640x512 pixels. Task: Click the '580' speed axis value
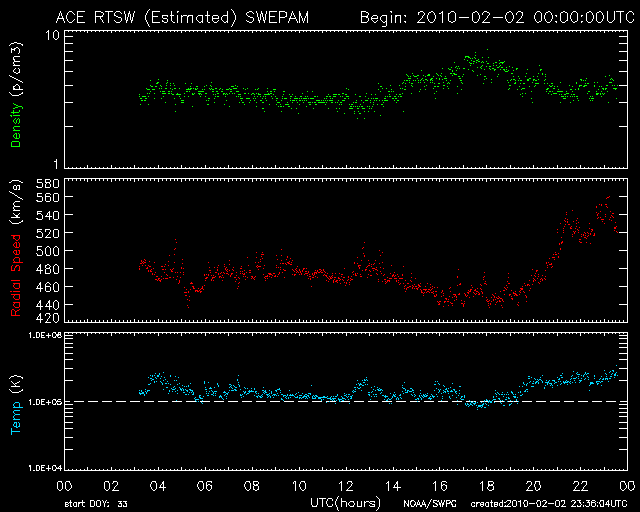tap(48, 184)
